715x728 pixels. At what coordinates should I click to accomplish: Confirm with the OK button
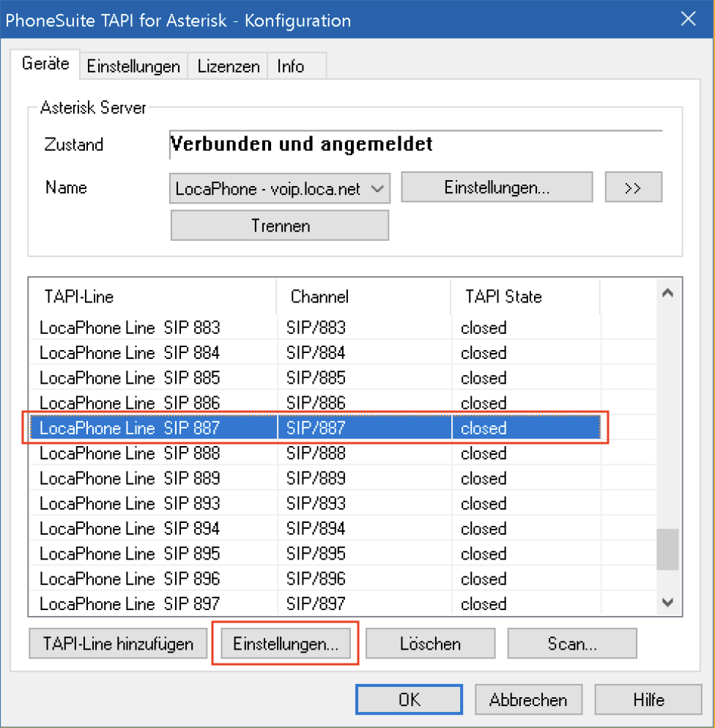[409, 699]
